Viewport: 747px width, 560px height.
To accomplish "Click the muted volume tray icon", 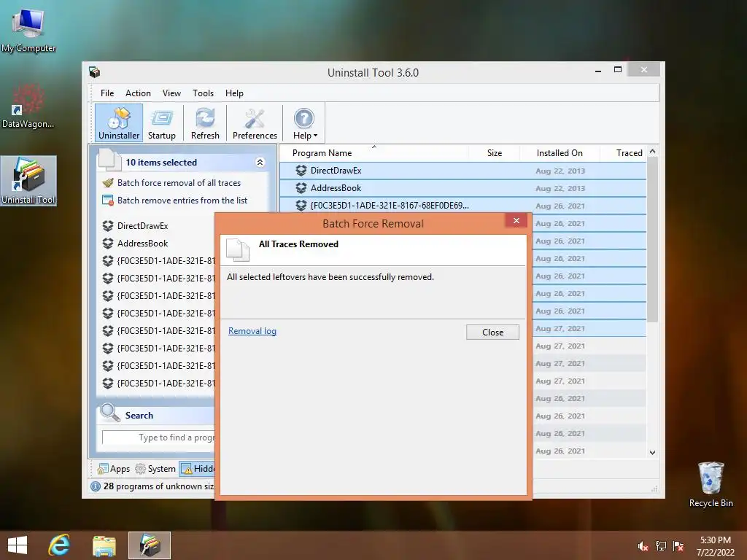I will click(643, 546).
